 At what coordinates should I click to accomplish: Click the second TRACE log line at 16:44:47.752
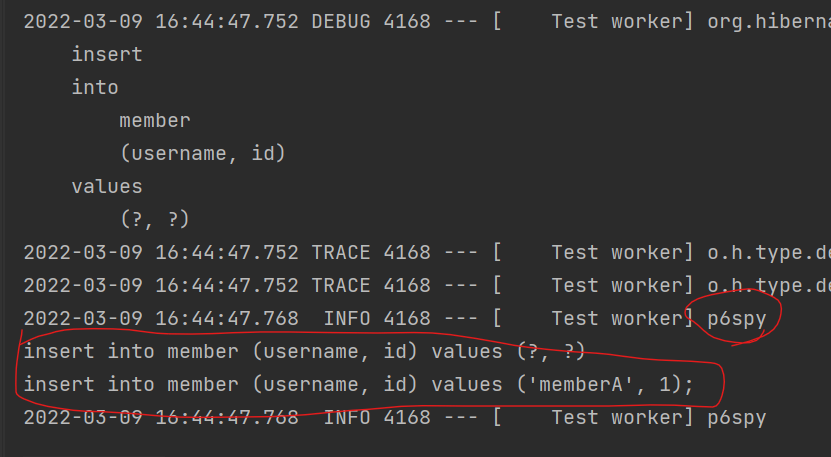(427, 285)
